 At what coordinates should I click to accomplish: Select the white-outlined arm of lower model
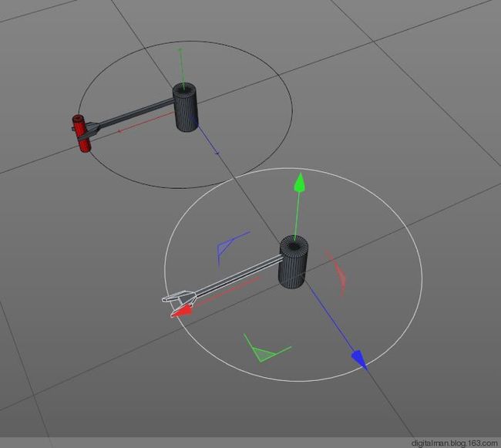tap(238, 276)
